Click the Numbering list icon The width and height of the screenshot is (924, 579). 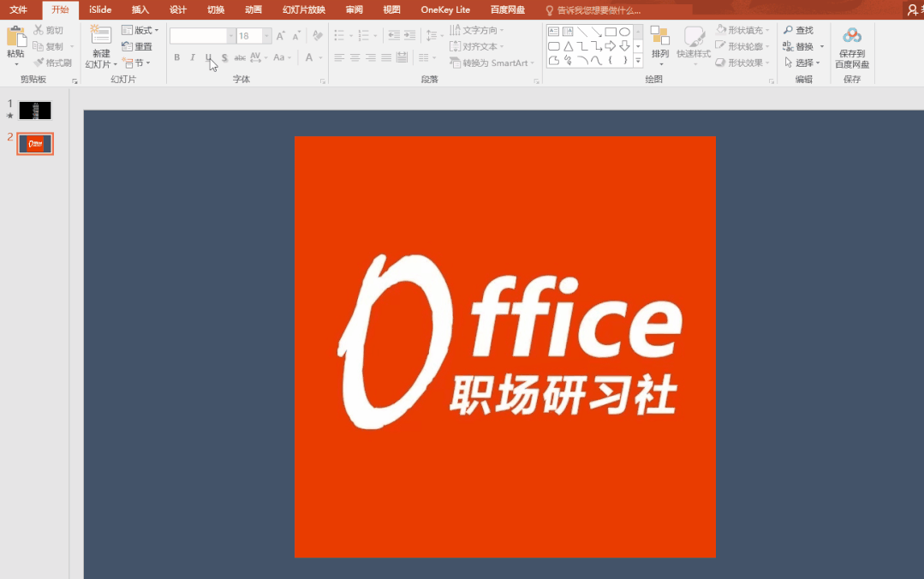coord(364,36)
